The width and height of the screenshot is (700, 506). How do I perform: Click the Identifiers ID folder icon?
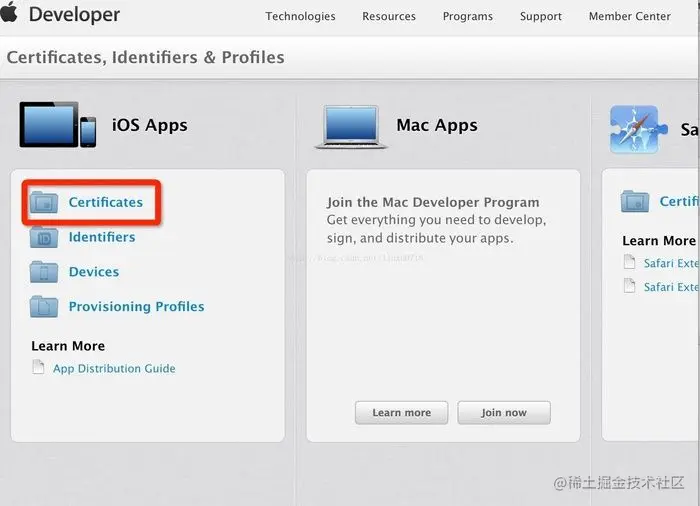44,237
